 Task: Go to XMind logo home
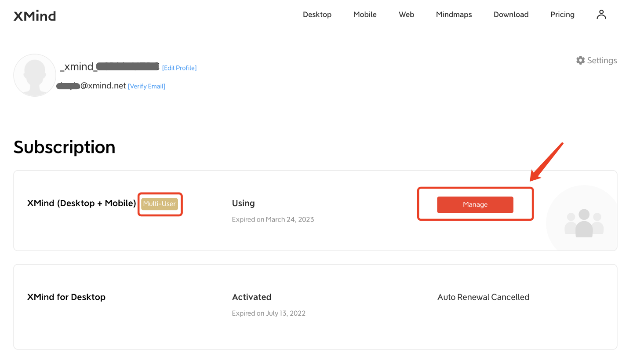35,16
